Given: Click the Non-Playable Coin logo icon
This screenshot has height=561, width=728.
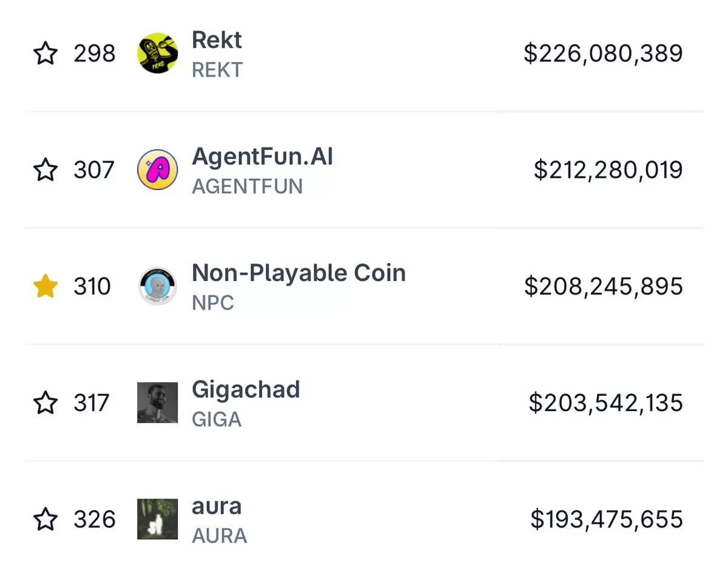Looking at the screenshot, I should [x=158, y=287].
